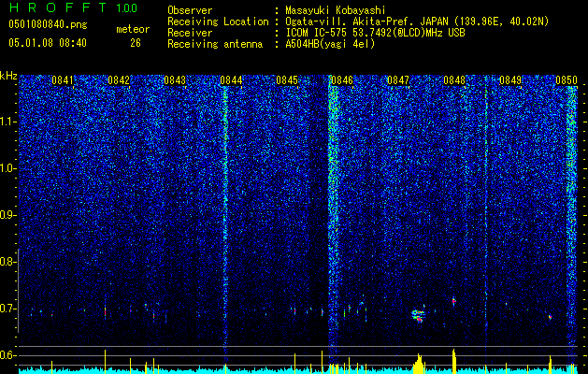Click the A504HB(yagi 4el) antenna text
This screenshot has width=588, height=374.
point(330,44)
